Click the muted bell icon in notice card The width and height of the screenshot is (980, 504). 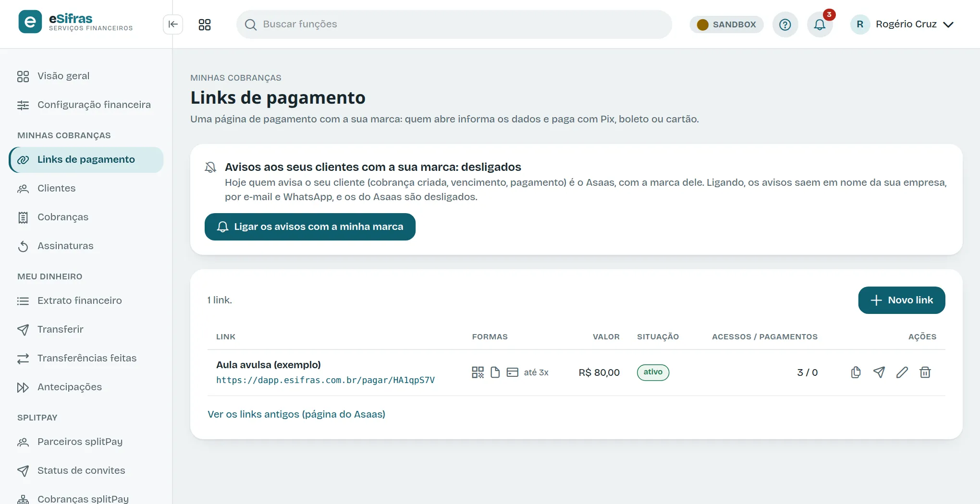pos(210,167)
